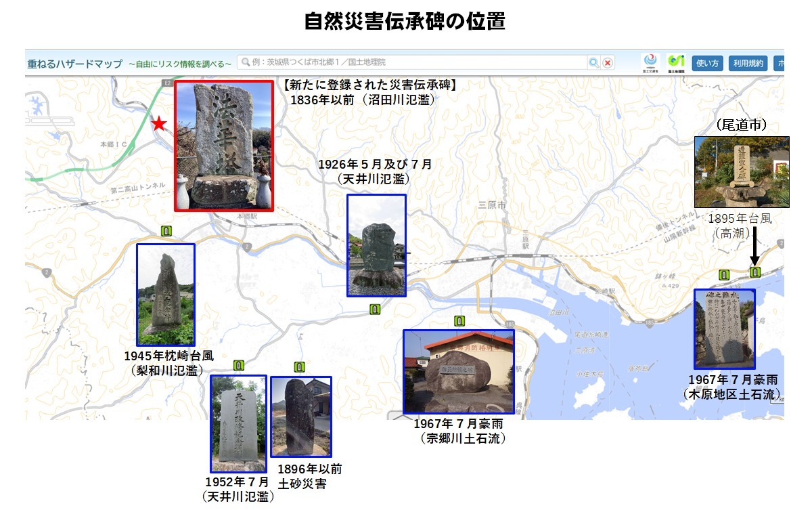
Task: Click the heading 新たに登録された災害伝承碑
Action: click(370, 85)
